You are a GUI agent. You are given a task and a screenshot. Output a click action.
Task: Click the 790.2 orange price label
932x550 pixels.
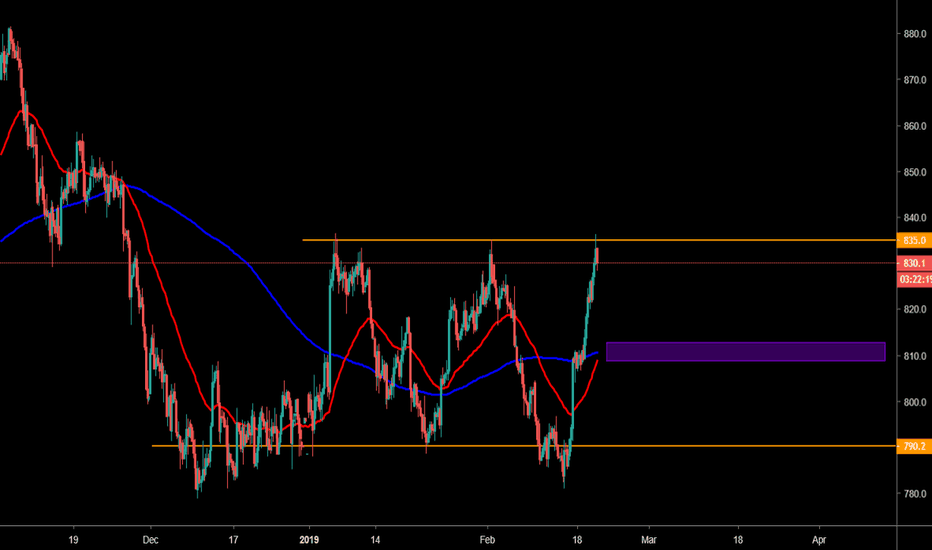(x=914, y=446)
